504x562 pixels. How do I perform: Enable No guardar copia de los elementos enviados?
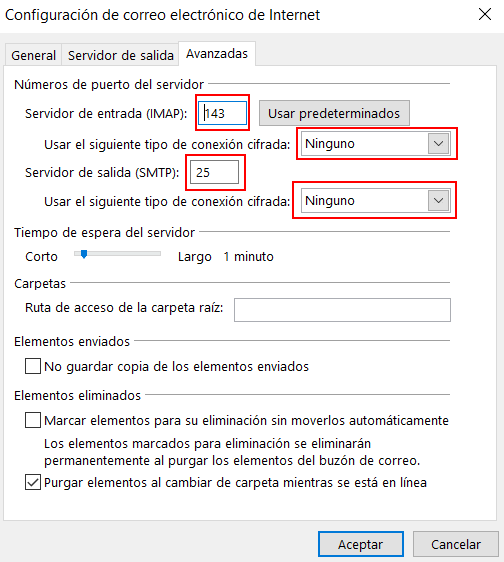33,366
